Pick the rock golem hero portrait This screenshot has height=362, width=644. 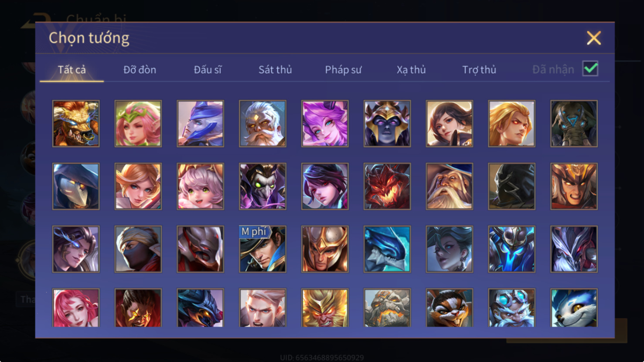click(387, 308)
